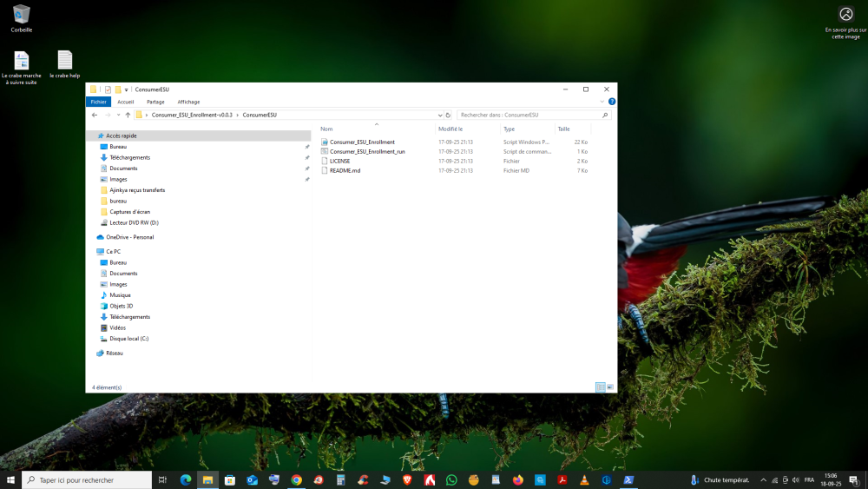Click the Consumer_ESU_Enrollment PowerShell script icon
This screenshot has width=868, height=489.
[325, 142]
